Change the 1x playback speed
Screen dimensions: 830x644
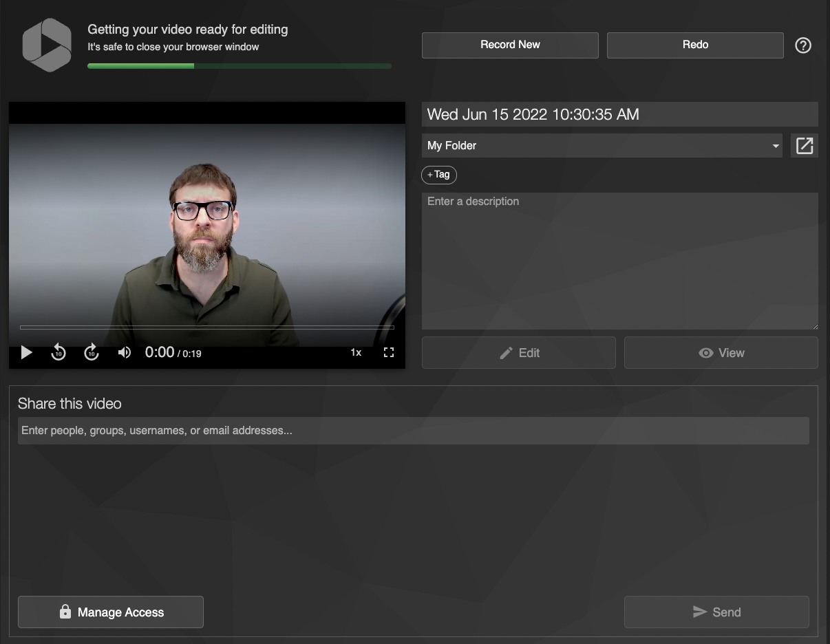click(x=356, y=352)
